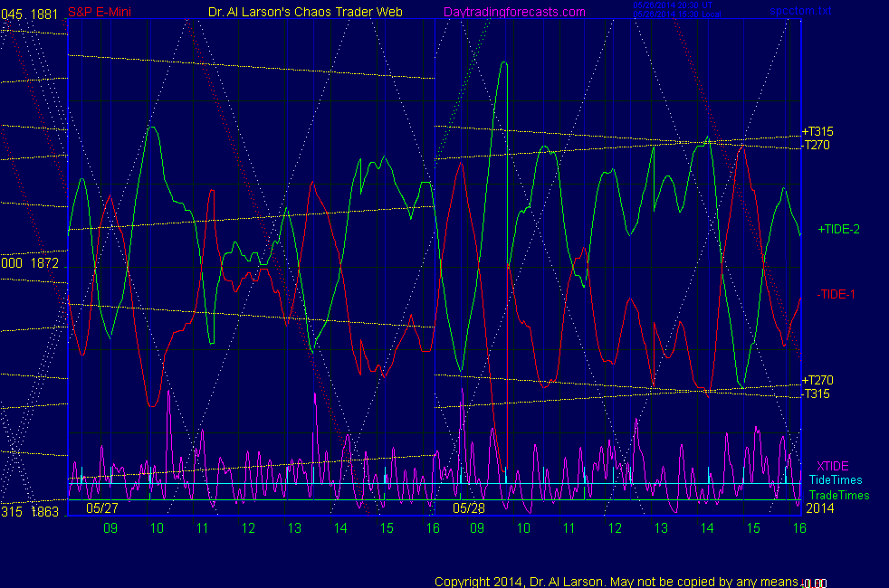
Task: Select the '20:30 UT' timestamp line
Action: pyautogui.click(x=673, y=5)
